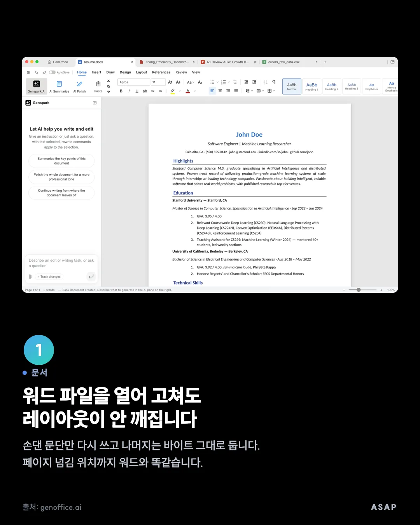The image size is (420, 525).
Task: Run AI Summarize on the document
Action: [59, 86]
